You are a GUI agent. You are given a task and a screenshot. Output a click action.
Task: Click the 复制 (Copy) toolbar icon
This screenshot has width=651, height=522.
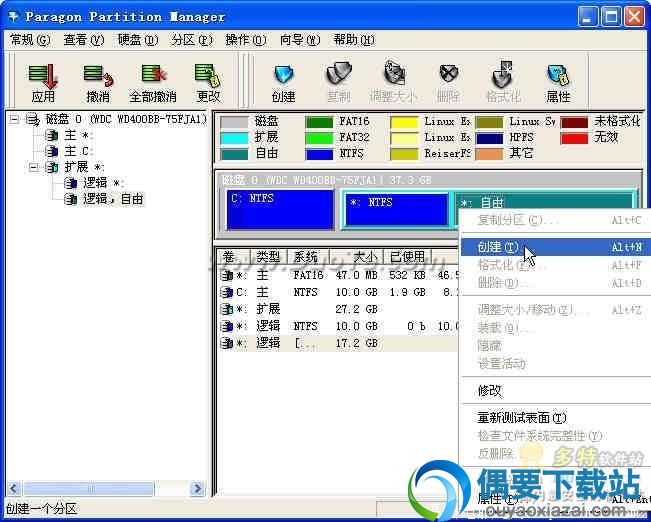tap(339, 75)
